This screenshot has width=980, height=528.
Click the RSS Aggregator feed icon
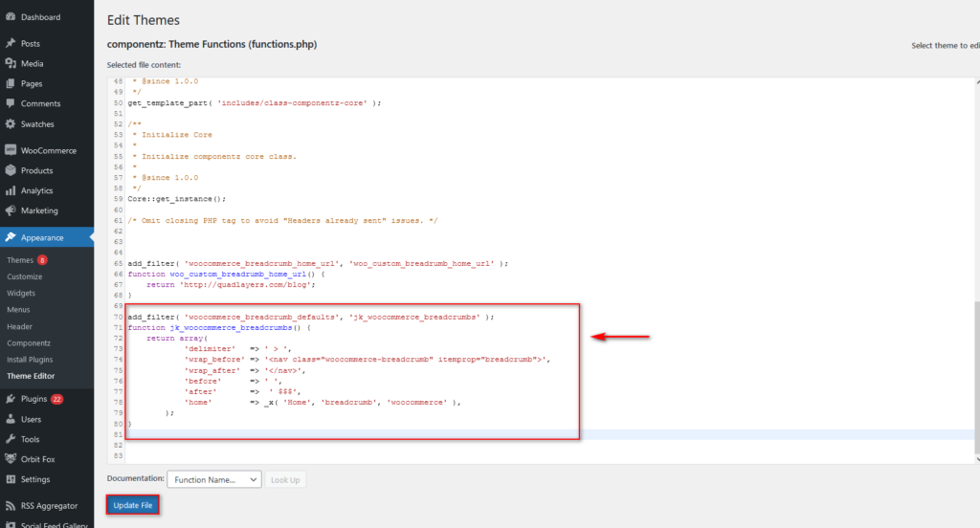click(11, 505)
